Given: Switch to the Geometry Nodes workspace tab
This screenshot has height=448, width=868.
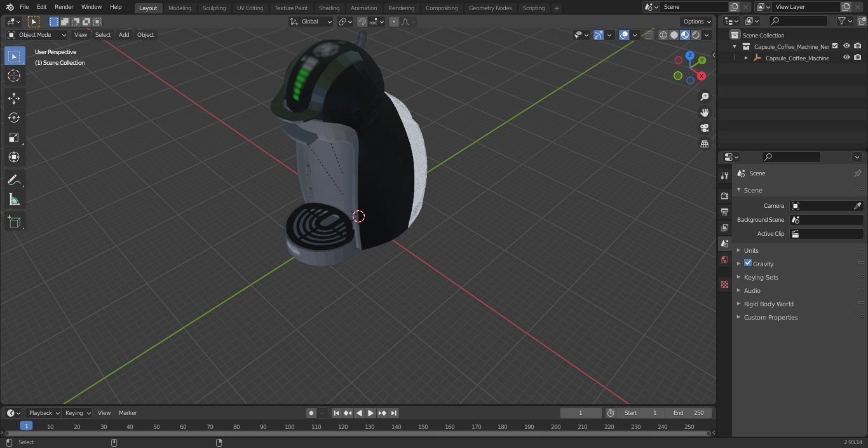Looking at the screenshot, I should (490, 8).
